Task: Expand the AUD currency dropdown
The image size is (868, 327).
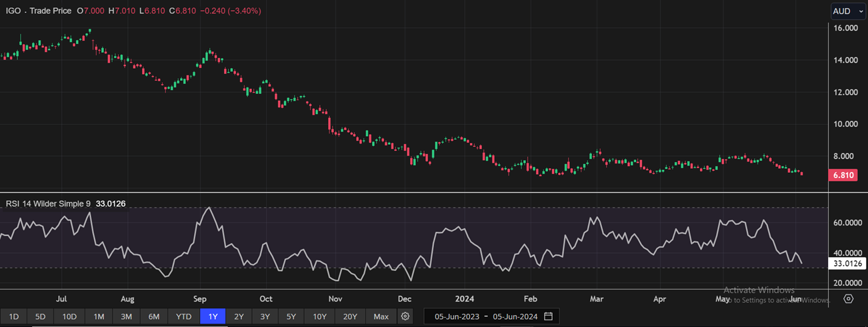Action: (848, 11)
